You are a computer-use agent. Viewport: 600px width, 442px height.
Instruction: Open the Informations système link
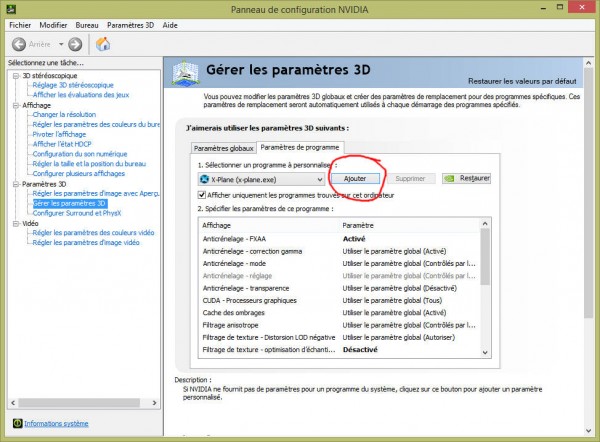click(x=56, y=423)
